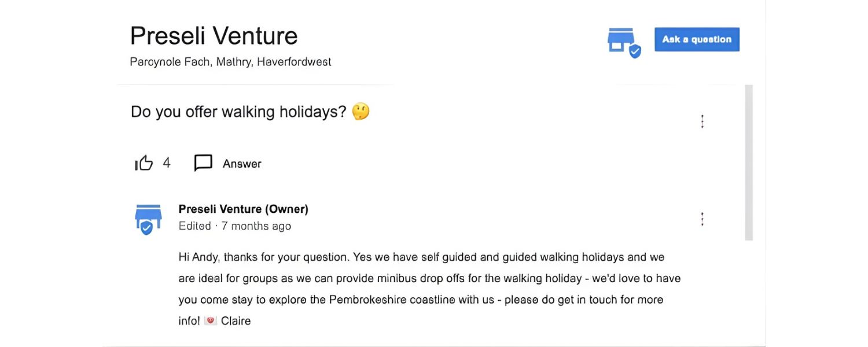
Task: Click the shield badge on the top storefront icon
Action: click(x=635, y=51)
